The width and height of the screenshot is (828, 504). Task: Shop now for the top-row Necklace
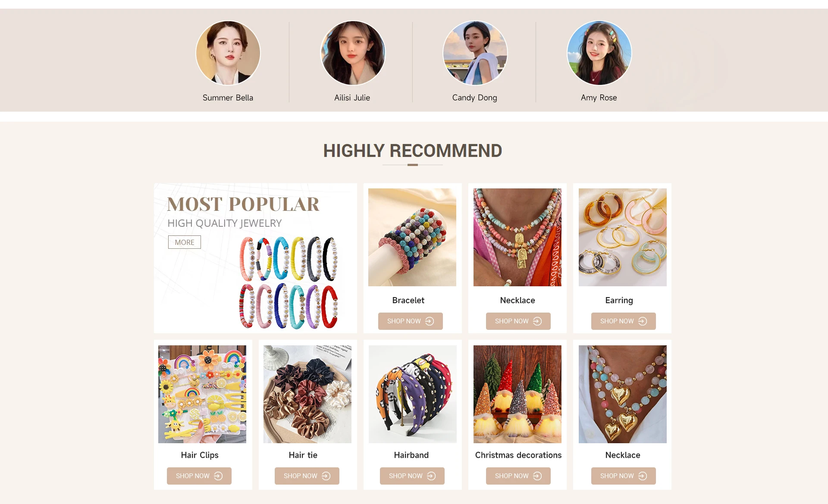pos(518,321)
